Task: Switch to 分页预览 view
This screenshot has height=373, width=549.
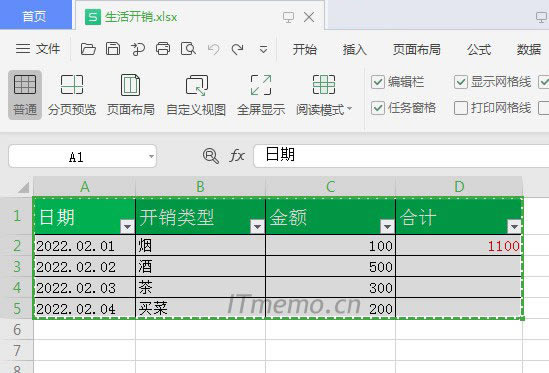Action: 72,95
